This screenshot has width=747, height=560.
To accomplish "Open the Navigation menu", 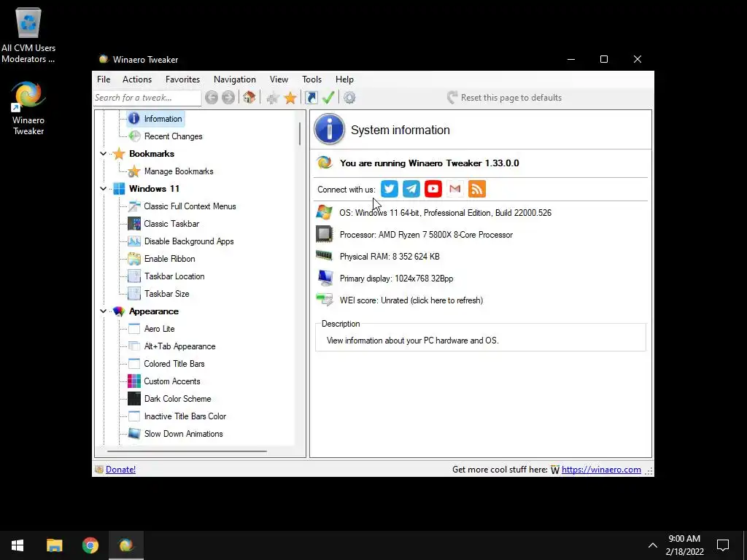I will pyautogui.click(x=235, y=79).
